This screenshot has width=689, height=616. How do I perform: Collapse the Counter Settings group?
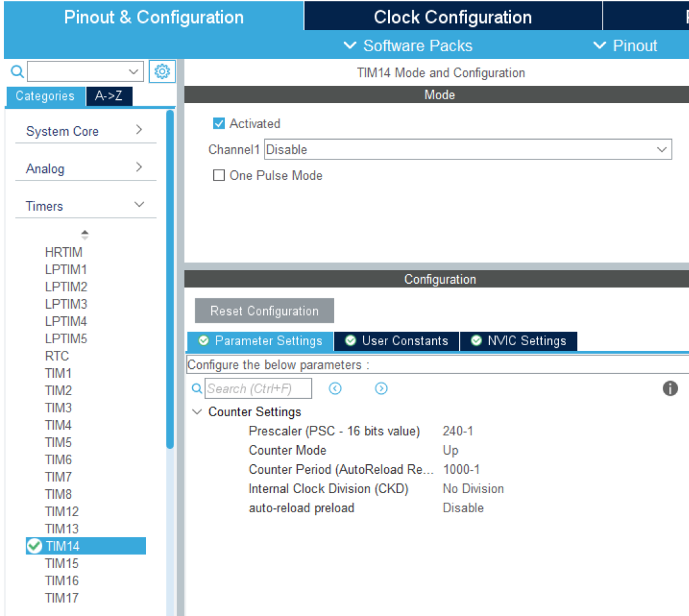197,412
